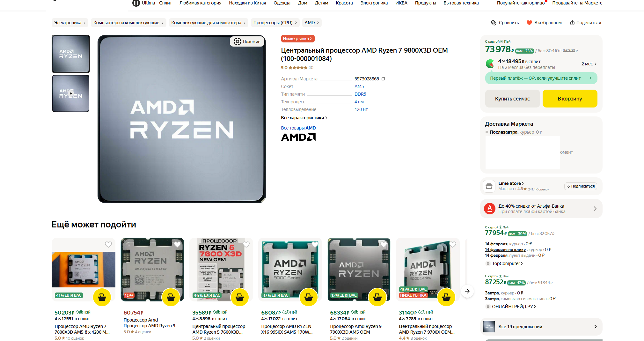Image resolution: width=644 pixels, height=341 pixels.
Task: Click the Все 19 предложений thumbnail icon
Action: [x=489, y=327]
